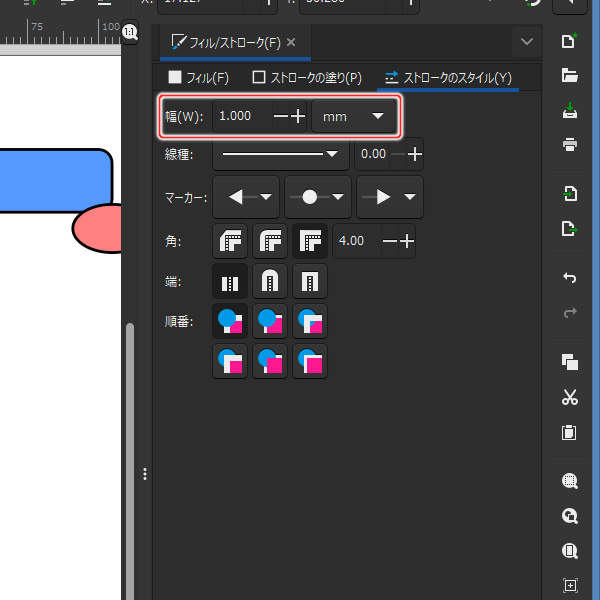Click the Zoom to selection icon

pos(569,481)
